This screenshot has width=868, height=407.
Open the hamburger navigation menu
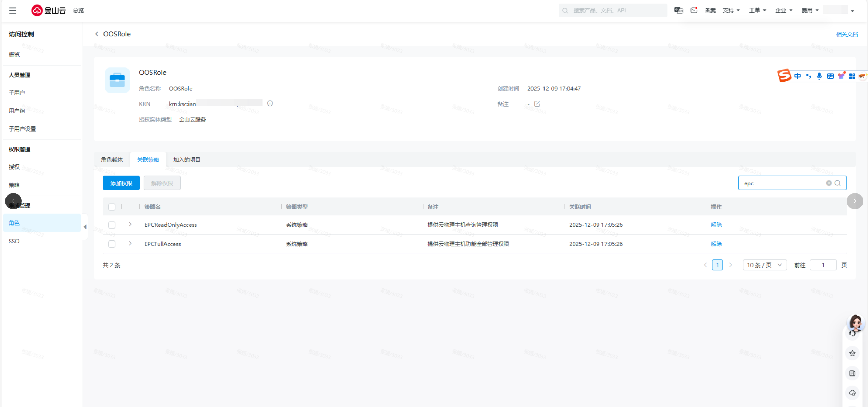(x=13, y=11)
